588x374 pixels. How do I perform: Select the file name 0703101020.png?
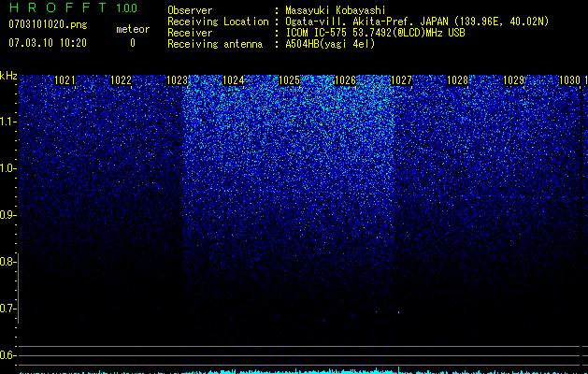point(48,24)
